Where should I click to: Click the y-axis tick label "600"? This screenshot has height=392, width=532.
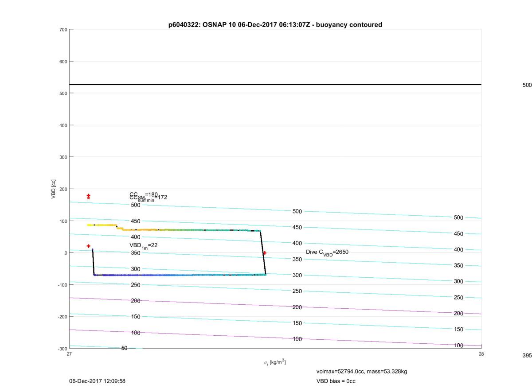point(63,62)
